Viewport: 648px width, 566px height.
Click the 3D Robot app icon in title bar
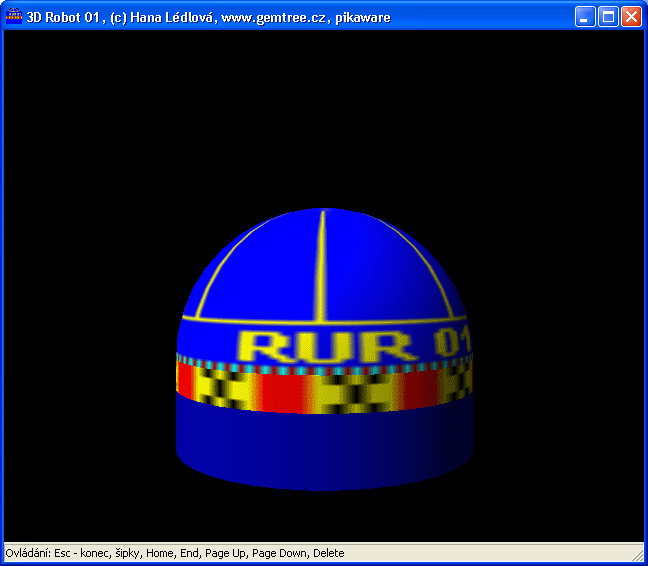[x=14, y=17]
